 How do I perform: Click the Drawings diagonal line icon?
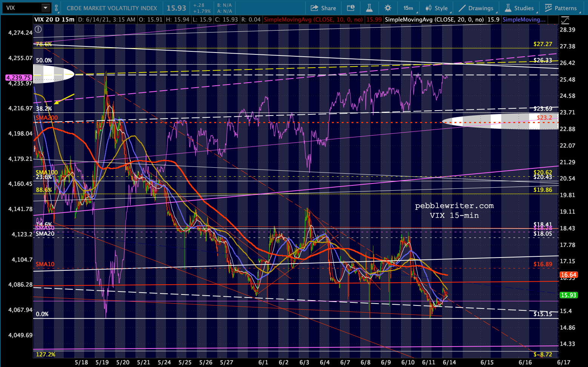462,8
